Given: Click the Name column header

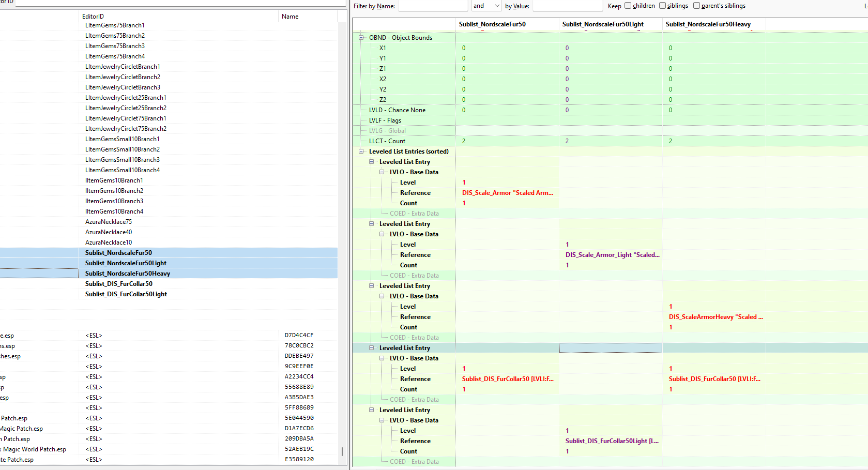Looking at the screenshot, I should [290, 17].
